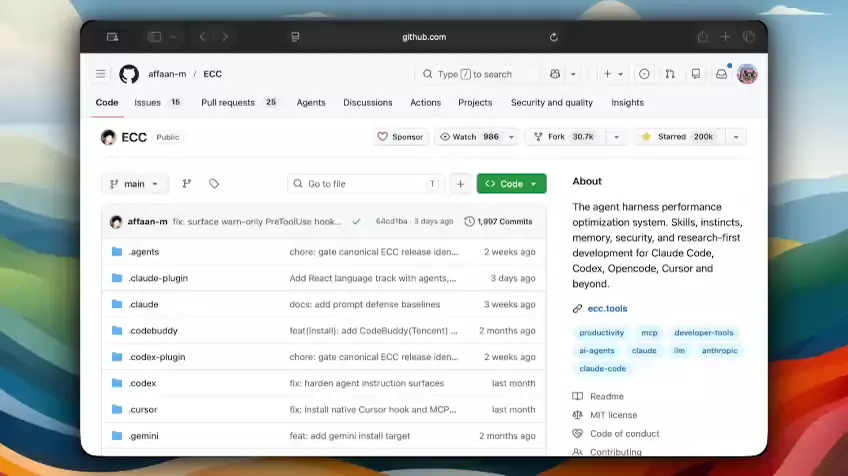The width and height of the screenshot is (848, 476).
Task: Open the pull requests icon in header
Action: pyautogui.click(x=670, y=74)
